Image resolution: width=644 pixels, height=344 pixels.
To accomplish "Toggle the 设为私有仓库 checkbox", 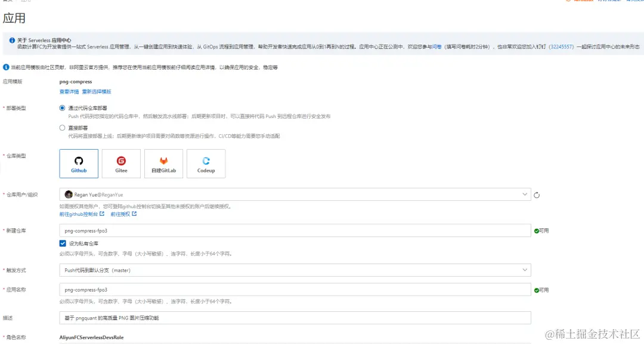I will (63, 243).
